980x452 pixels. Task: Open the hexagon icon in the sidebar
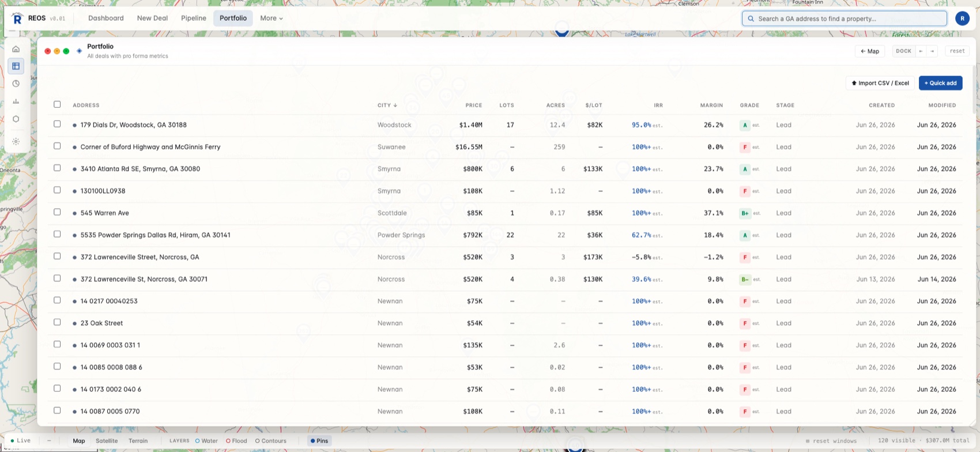tap(16, 119)
